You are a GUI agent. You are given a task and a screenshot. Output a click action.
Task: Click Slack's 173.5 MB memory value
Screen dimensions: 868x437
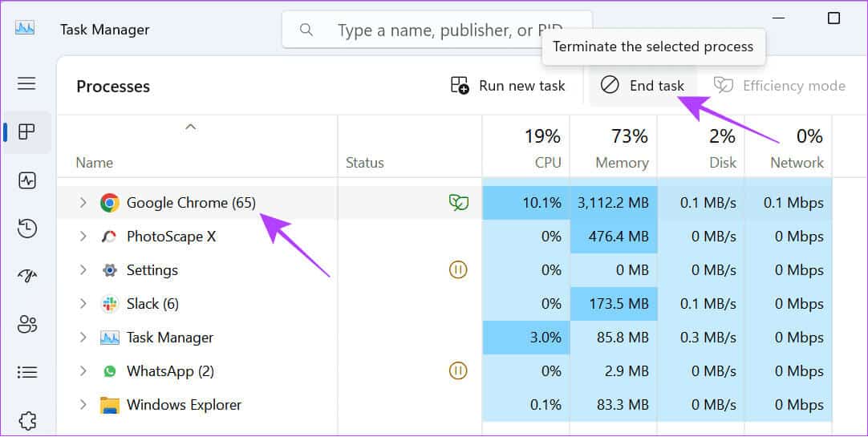pos(619,304)
